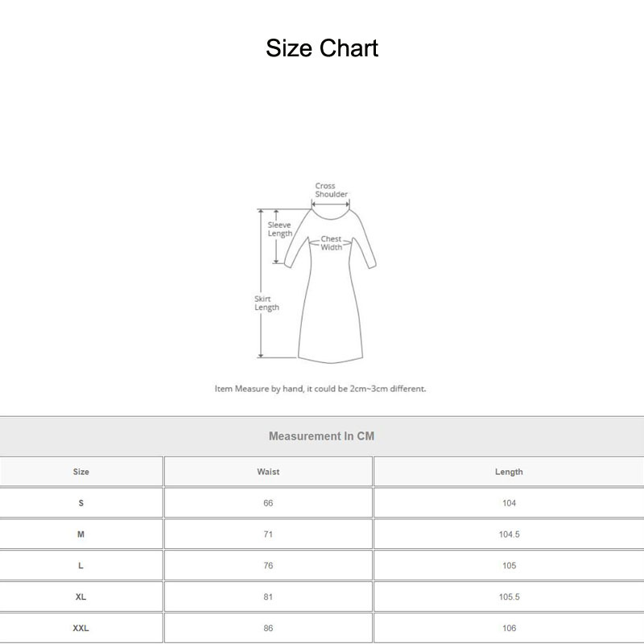Select the Size column header
This screenshot has height=644, width=644.
(x=81, y=472)
